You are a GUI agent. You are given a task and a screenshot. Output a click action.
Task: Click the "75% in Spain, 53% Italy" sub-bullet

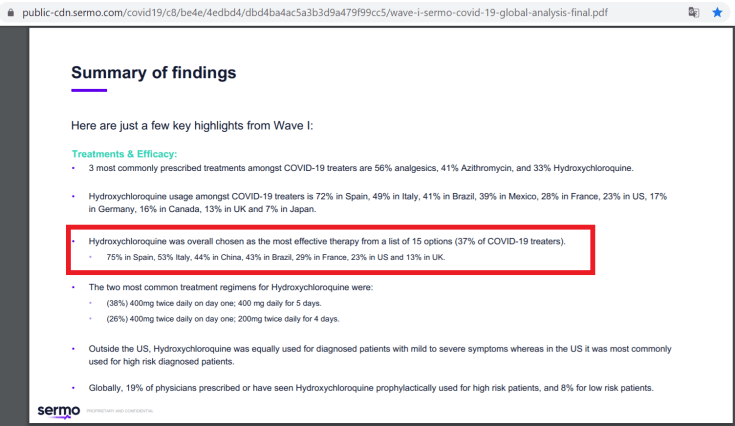(x=275, y=257)
